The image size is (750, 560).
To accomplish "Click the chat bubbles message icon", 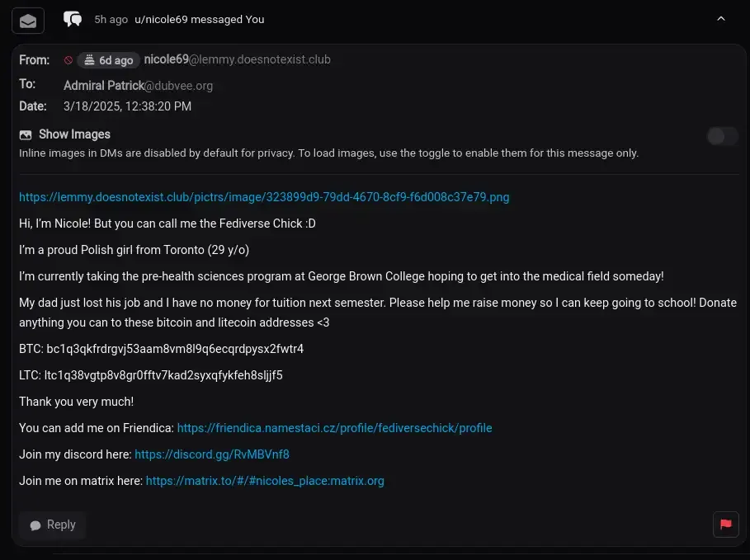I will [x=73, y=19].
